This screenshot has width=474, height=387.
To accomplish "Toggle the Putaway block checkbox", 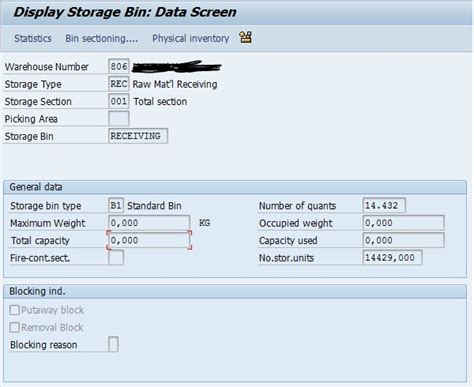I will pyautogui.click(x=14, y=310).
